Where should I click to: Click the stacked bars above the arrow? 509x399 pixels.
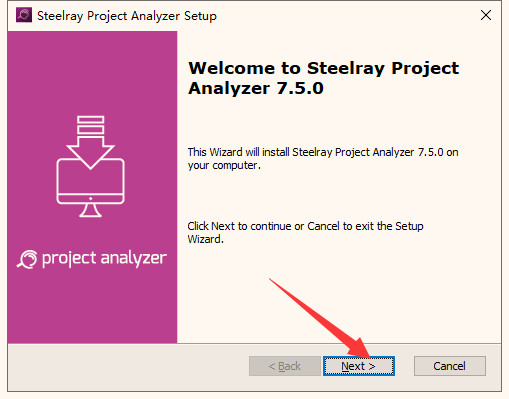(x=90, y=125)
